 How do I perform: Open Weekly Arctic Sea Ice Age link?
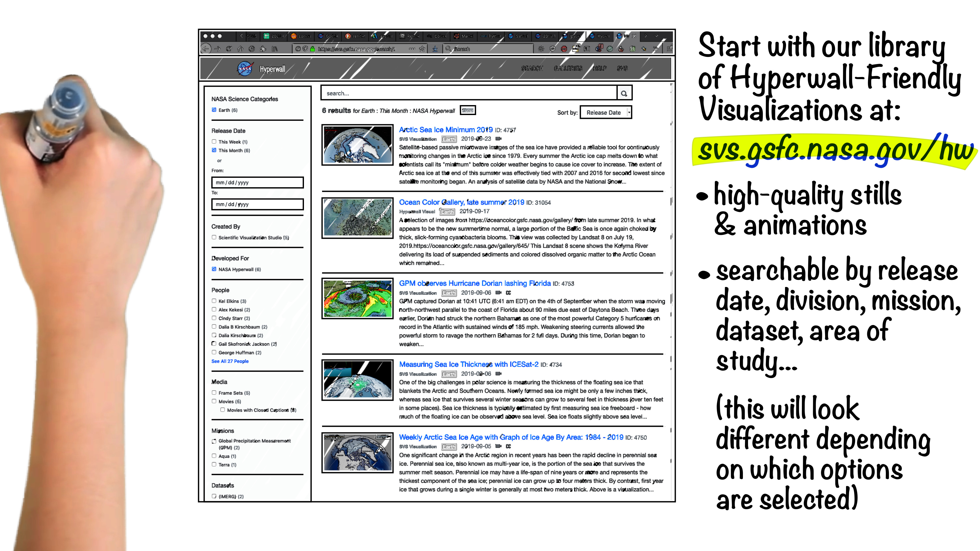pos(511,437)
